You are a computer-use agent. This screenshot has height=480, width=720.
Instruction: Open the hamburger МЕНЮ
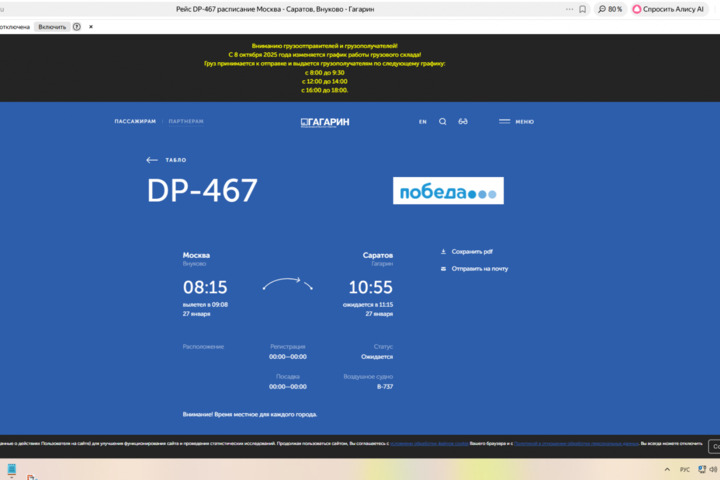[x=516, y=122]
